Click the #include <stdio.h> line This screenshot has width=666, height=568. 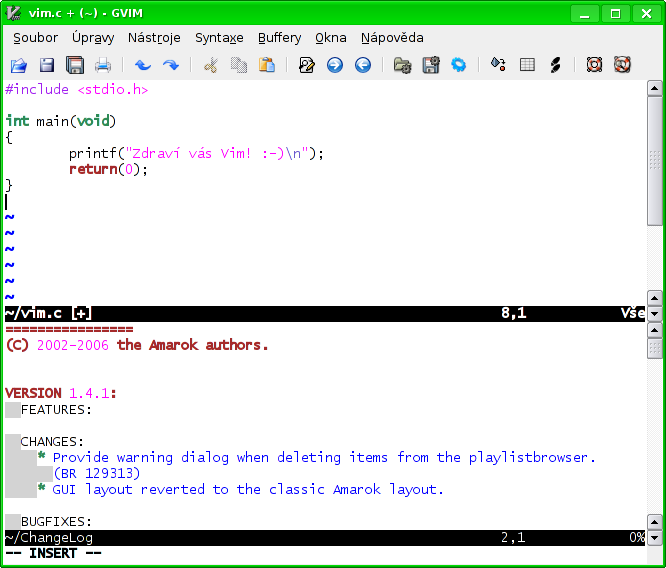[x=77, y=90]
